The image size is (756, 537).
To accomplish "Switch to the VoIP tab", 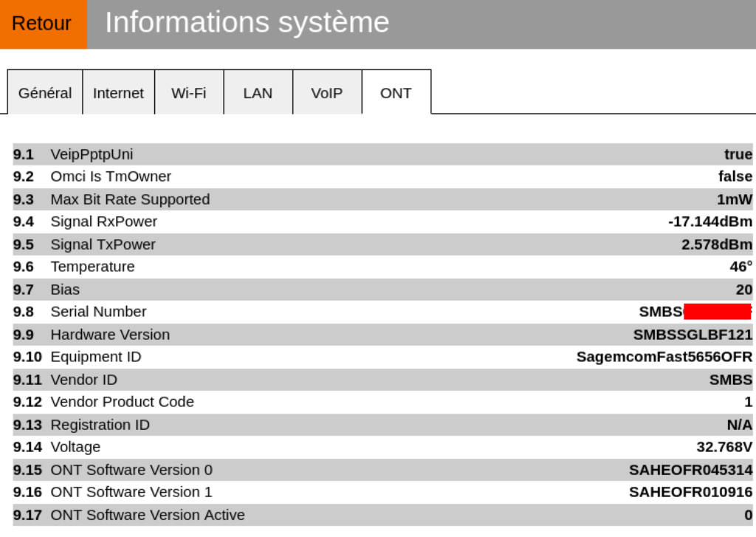I will (x=327, y=92).
